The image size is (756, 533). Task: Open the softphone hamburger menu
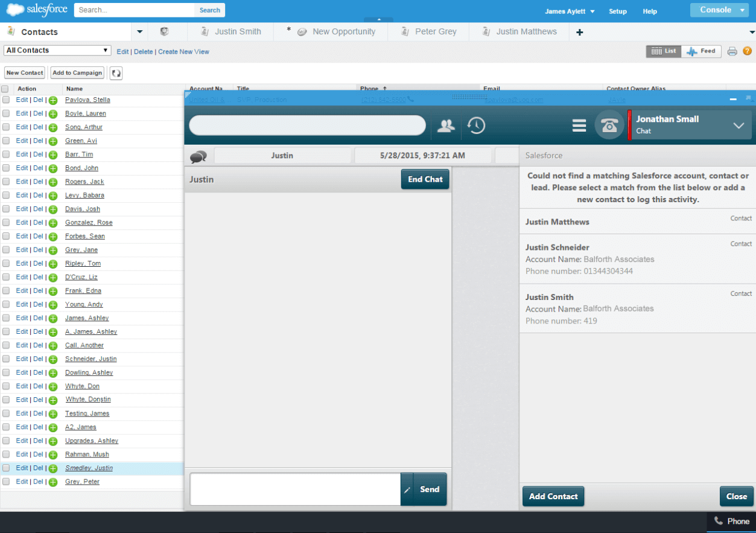coord(579,126)
